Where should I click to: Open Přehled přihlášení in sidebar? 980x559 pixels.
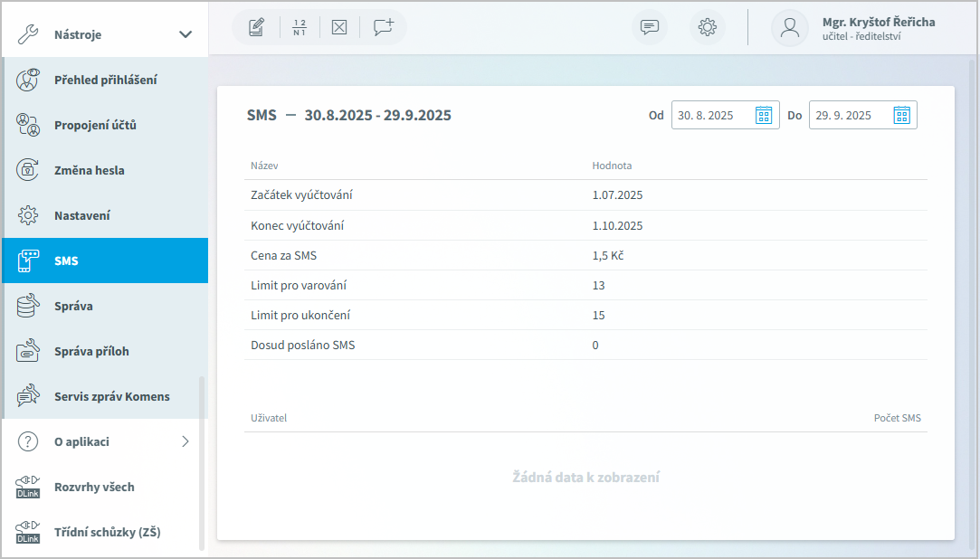(x=105, y=80)
